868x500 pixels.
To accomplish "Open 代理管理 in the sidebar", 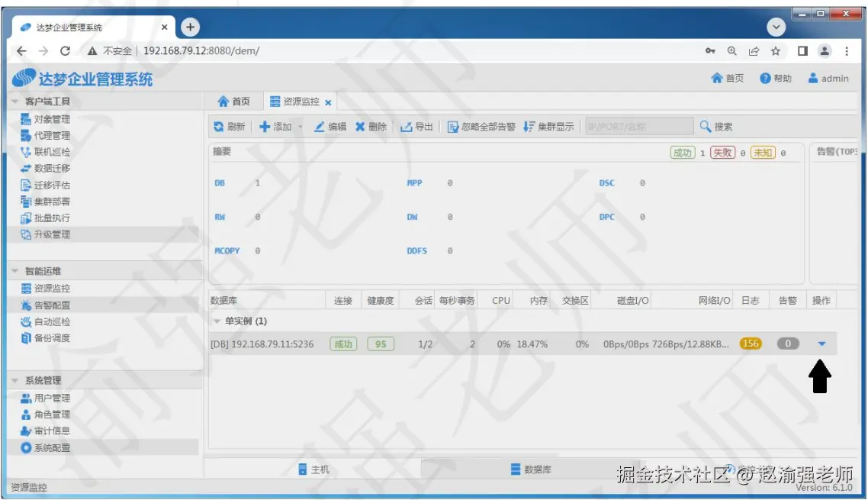I will pos(46,135).
